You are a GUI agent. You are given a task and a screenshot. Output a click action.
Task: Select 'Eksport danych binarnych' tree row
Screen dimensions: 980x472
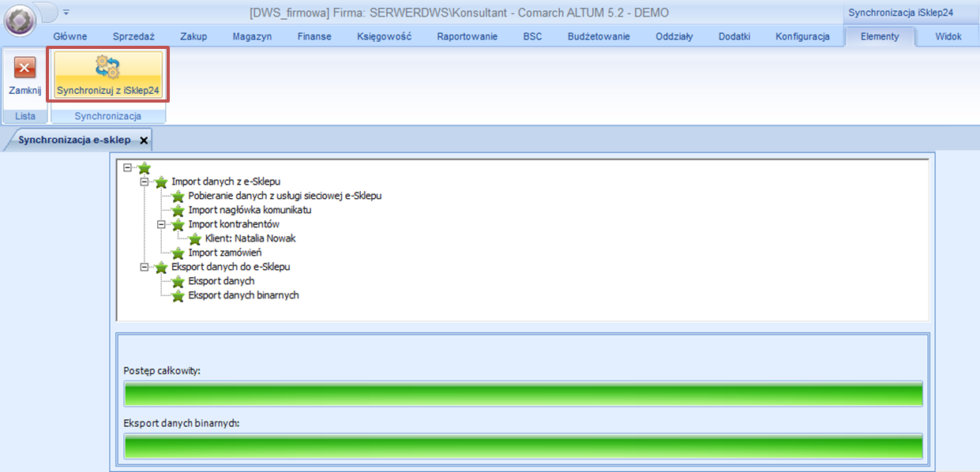pos(244,295)
